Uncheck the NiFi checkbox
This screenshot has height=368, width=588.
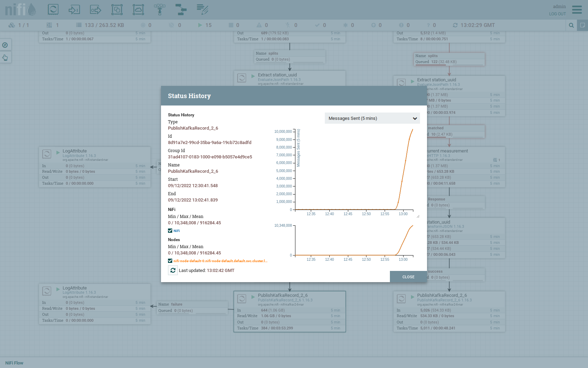(170, 231)
